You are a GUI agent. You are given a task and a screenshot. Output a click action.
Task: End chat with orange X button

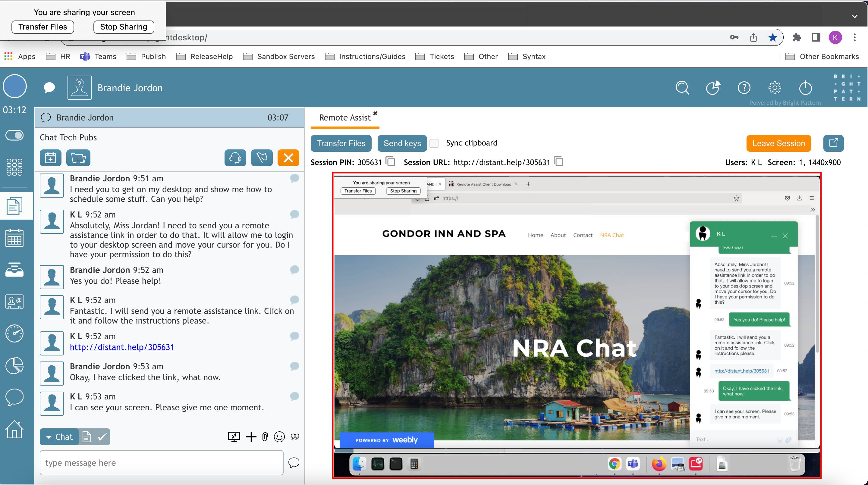click(x=288, y=158)
